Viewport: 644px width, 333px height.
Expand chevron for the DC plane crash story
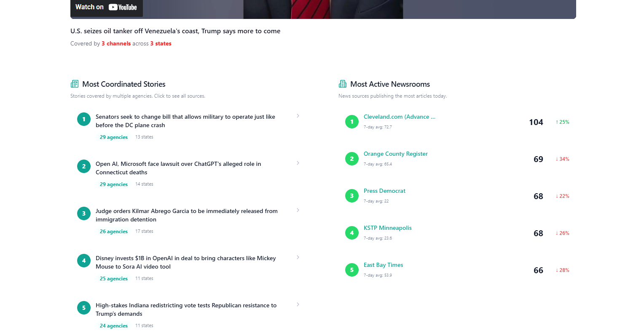click(298, 116)
